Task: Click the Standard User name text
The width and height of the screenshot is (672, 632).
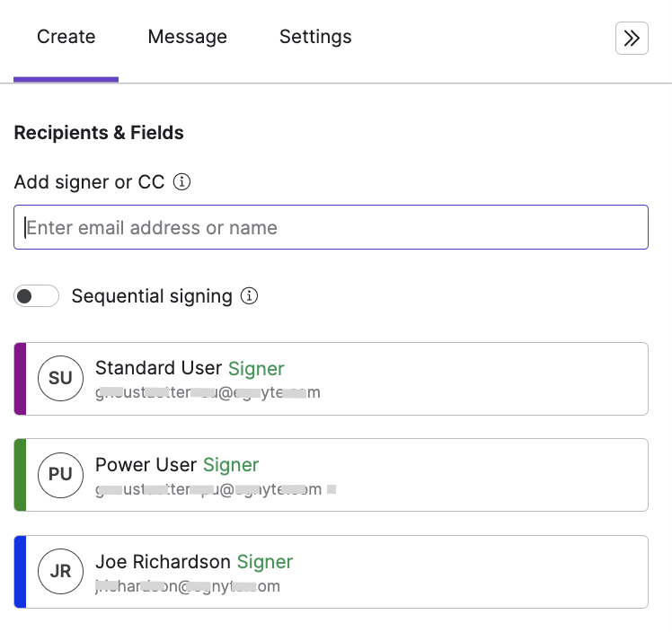Action: pos(159,368)
